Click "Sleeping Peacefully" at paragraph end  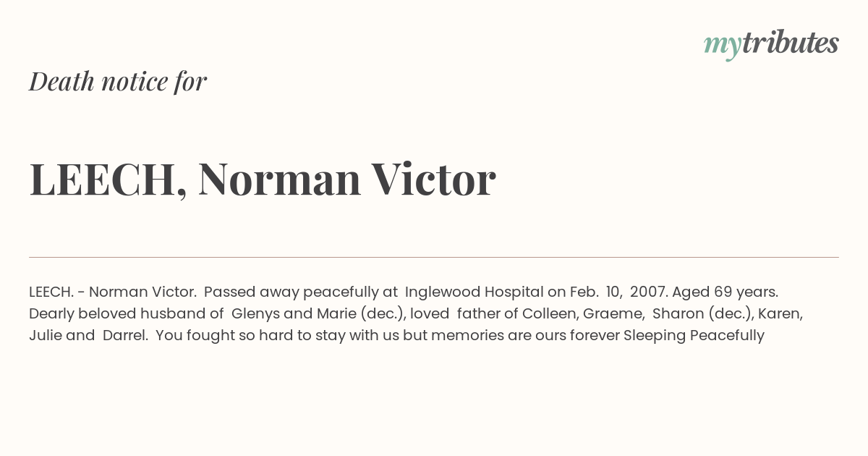[694, 336]
